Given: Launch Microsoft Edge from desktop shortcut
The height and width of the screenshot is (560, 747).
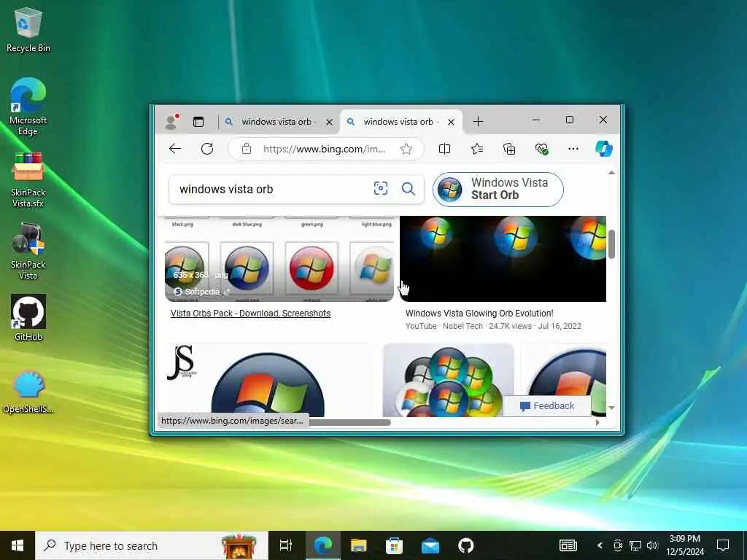Looking at the screenshot, I should coord(28,106).
